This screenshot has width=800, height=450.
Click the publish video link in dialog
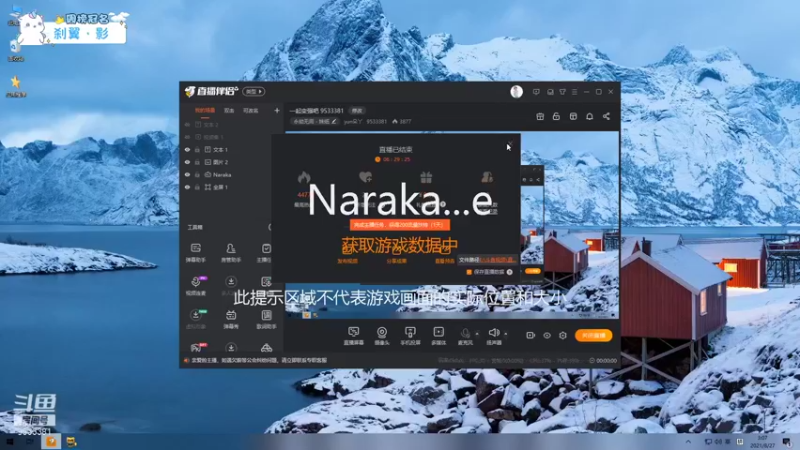click(x=347, y=261)
